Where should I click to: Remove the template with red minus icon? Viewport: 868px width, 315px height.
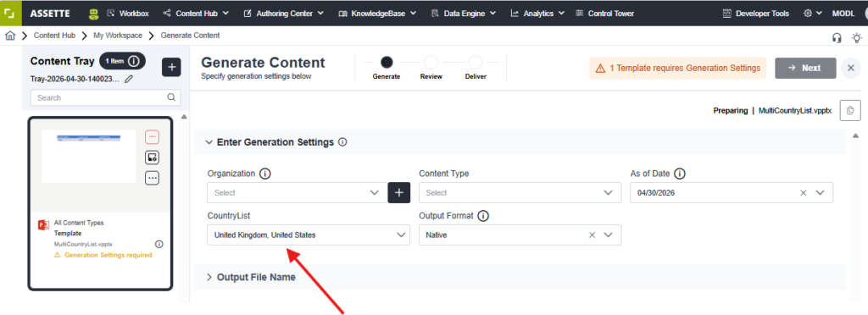(x=153, y=136)
